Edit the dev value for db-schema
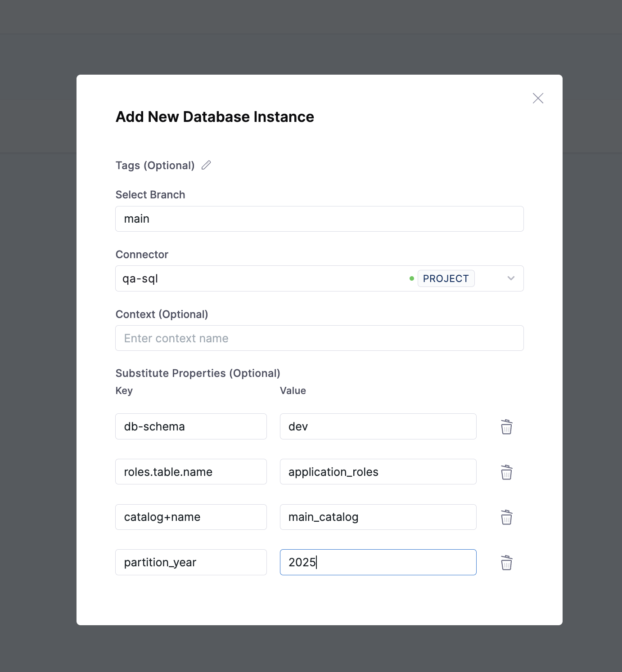This screenshot has width=622, height=672. click(378, 426)
